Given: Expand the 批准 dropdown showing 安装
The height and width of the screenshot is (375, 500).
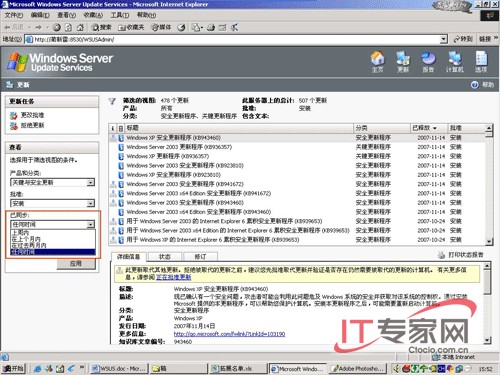Looking at the screenshot, I should point(90,204).
